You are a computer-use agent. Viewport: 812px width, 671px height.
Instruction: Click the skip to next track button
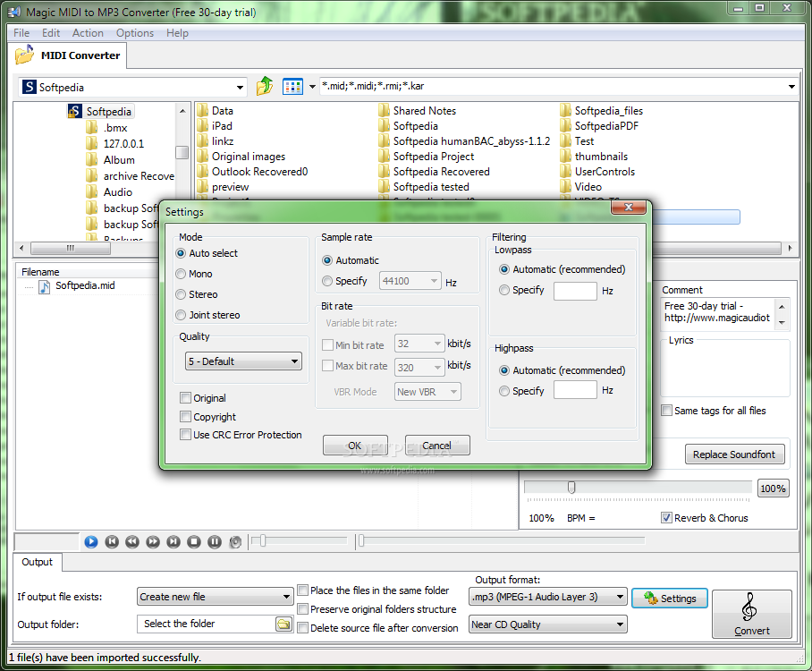(x=173, y=542)
